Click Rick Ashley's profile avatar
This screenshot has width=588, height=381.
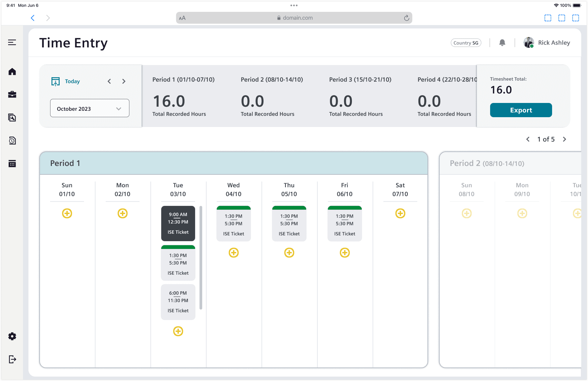[x=529, y=43]
